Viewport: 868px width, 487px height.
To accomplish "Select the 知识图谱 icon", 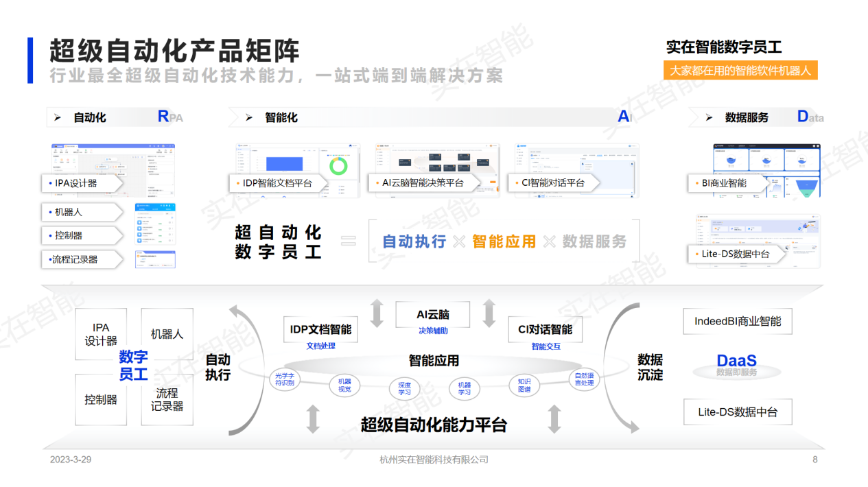I will pos(526,385).
